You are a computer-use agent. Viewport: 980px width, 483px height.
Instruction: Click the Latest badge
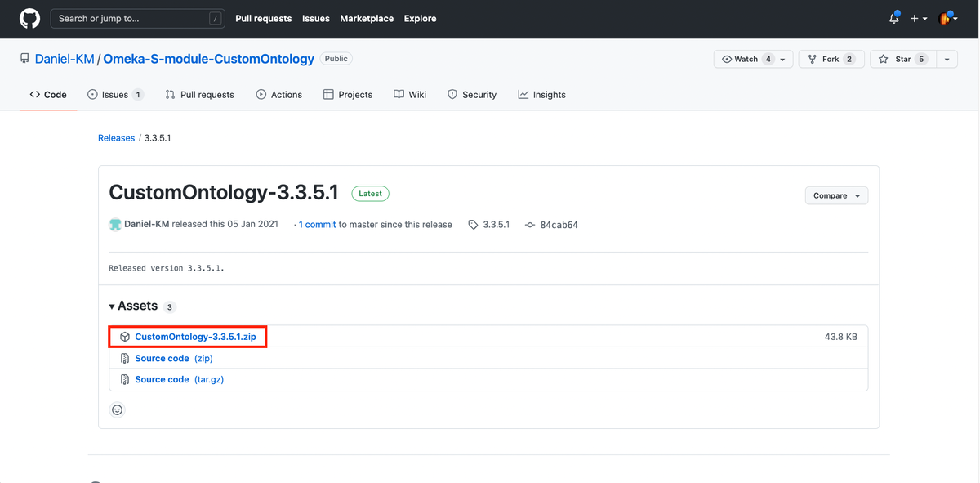(x=370, y=194)
